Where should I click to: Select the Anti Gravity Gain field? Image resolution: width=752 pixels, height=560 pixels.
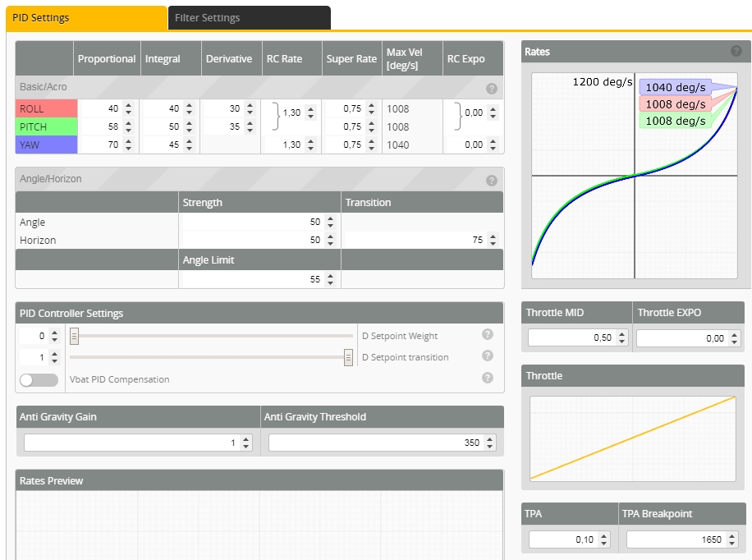pos(138,443)
